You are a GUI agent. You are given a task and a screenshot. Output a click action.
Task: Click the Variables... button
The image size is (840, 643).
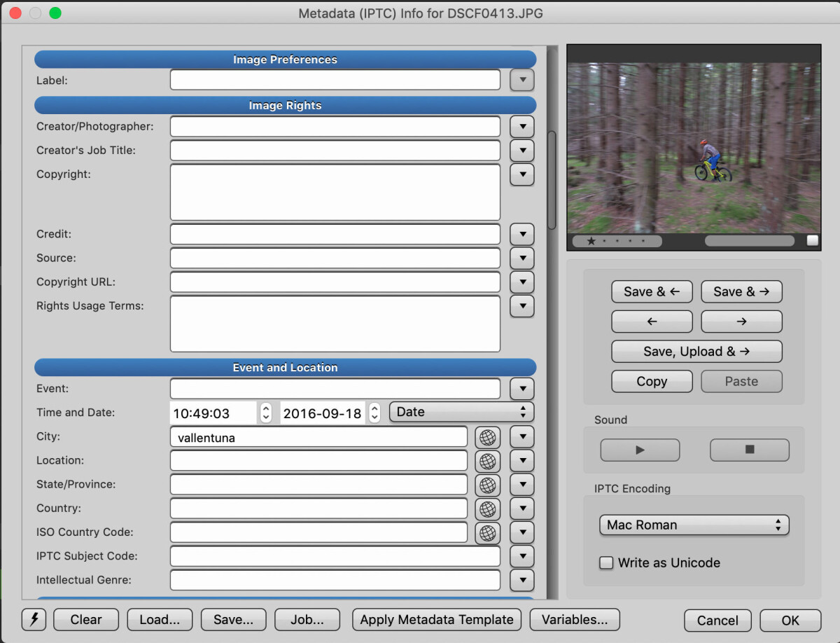[x=575, y=620]
